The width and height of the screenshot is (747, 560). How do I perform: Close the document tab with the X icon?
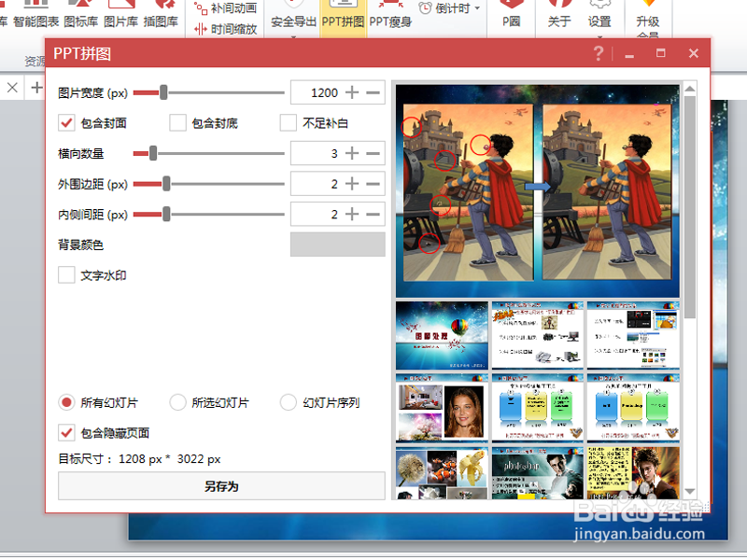pyautogui.click(x=12, y=88)
